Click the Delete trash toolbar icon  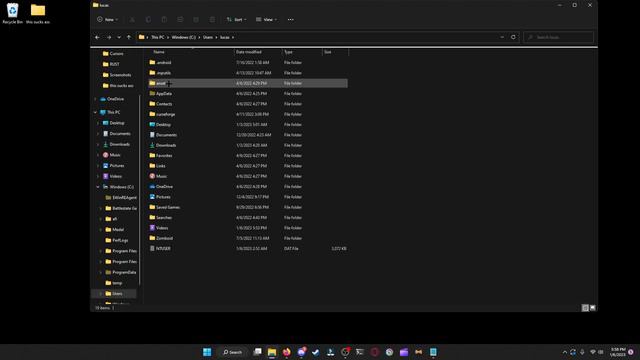212,20
